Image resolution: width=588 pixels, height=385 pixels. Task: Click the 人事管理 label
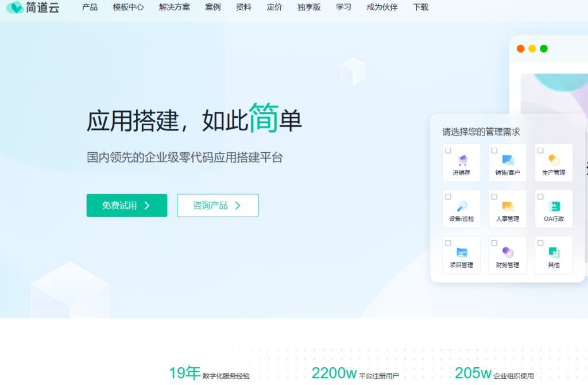click(508, 219)
